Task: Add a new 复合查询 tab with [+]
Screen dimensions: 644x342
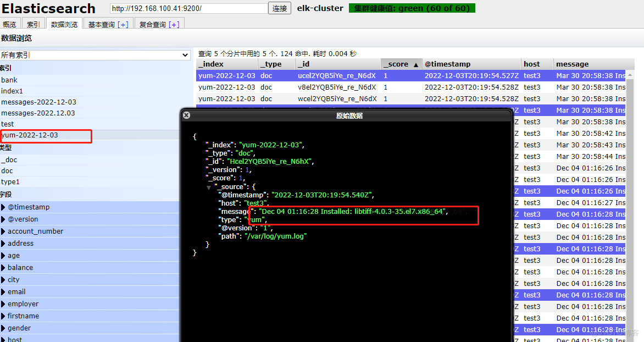Action: coord(174,25)
